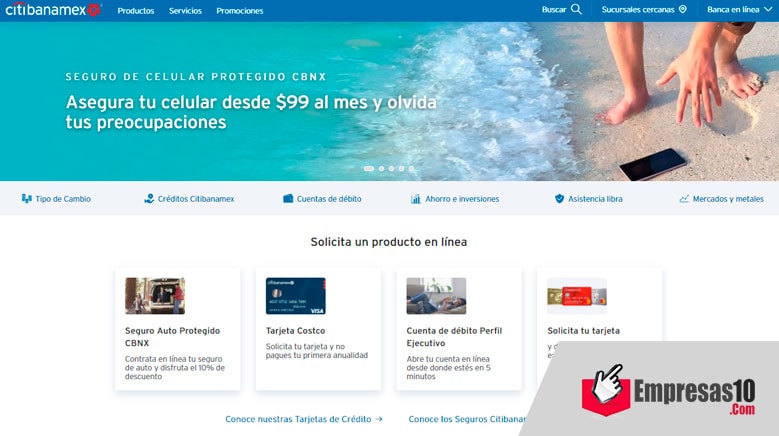Click the Mercados y metales graph icon
Viewport: 779px width, 436px height.
tap(684, 199)
